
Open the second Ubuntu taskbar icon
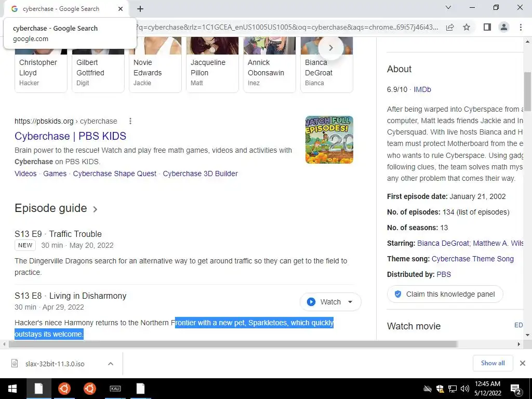click(89, 389)
